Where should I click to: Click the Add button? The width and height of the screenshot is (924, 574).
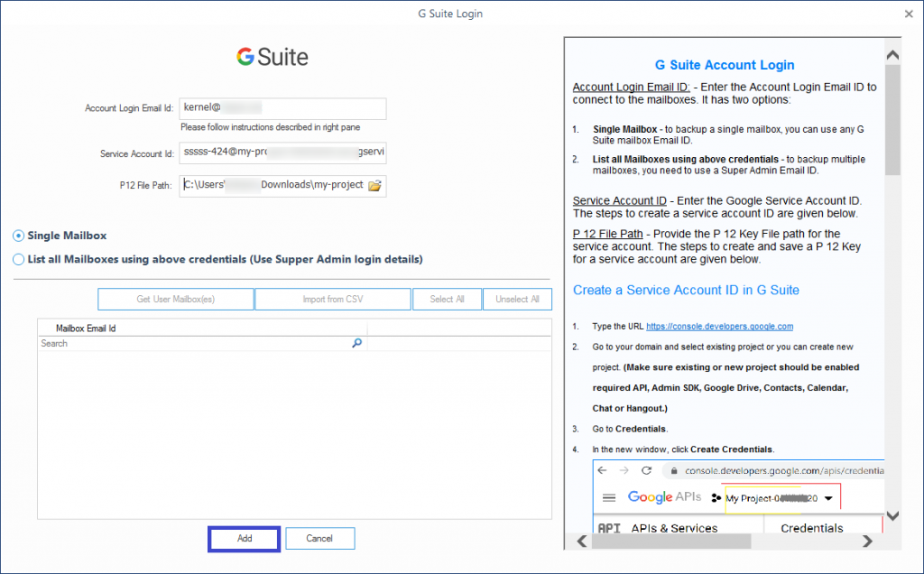tap(244, 539)
